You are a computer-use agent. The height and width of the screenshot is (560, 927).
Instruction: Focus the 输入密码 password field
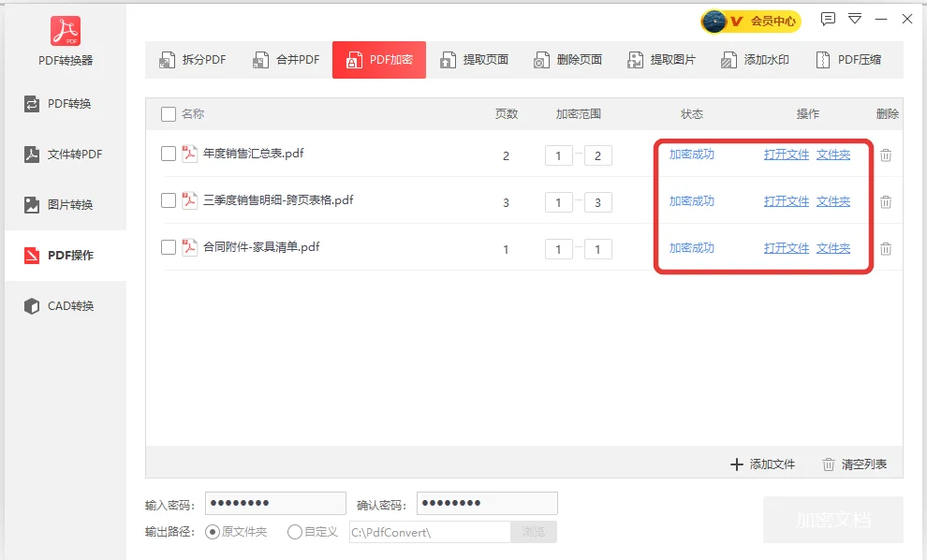tap(275, 503)
